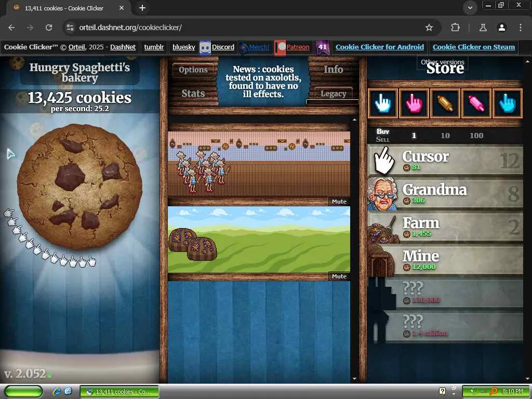532x399 pixels.
Task: Open the Chrome Labs flask icon
Action: [x=483, y=28]
